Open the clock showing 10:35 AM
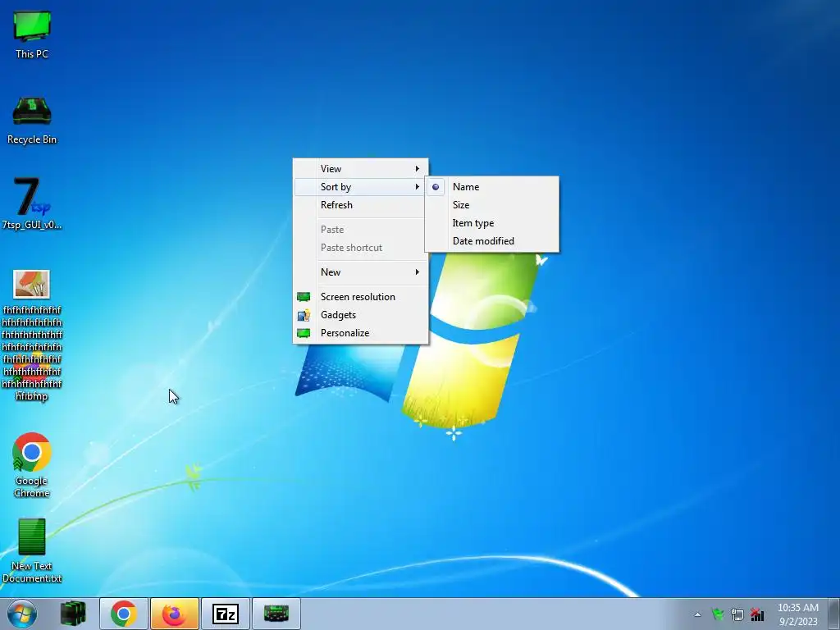This screenshot has height=630, width=840. coord(797,614)
